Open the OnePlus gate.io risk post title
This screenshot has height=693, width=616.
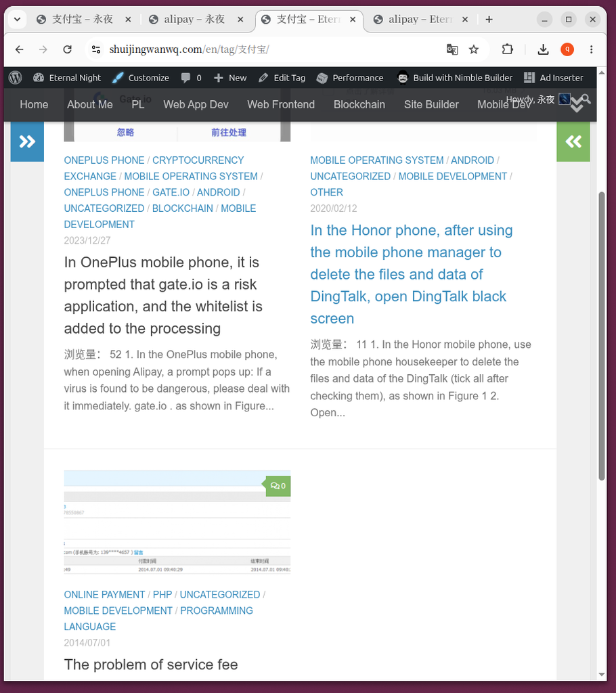pos(163,295)
